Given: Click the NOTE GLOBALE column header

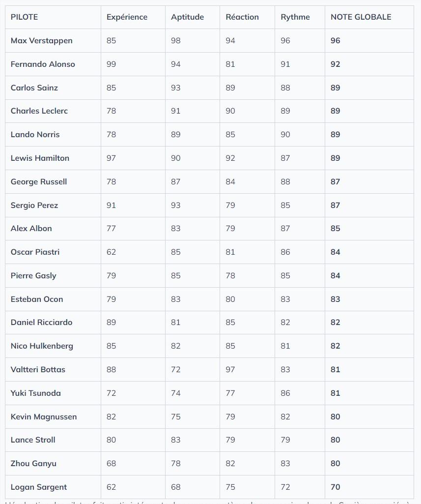Looking at the screenshot, I should point(361,17).
